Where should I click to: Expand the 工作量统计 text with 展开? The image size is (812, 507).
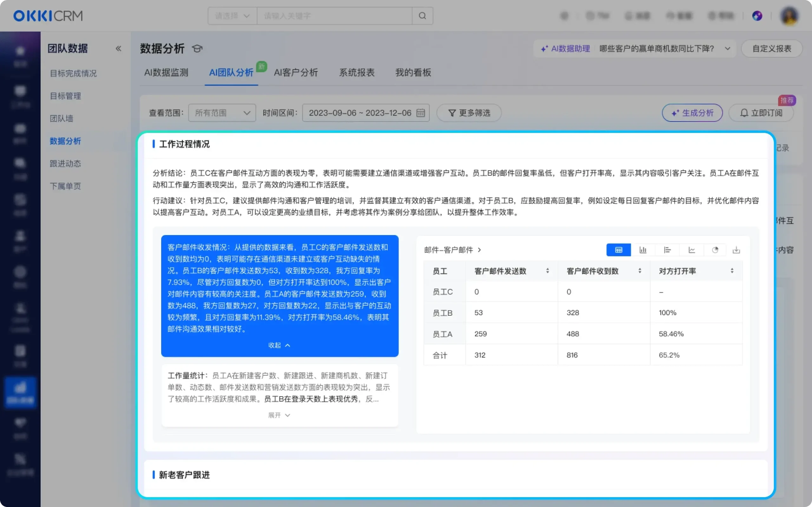pos(279,415)
